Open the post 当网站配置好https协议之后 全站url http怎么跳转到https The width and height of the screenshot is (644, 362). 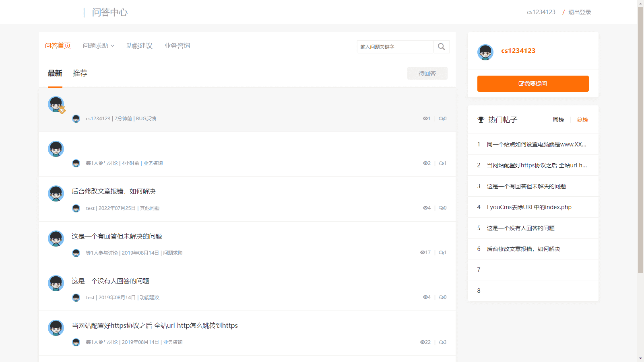click(x=155, y=326)
